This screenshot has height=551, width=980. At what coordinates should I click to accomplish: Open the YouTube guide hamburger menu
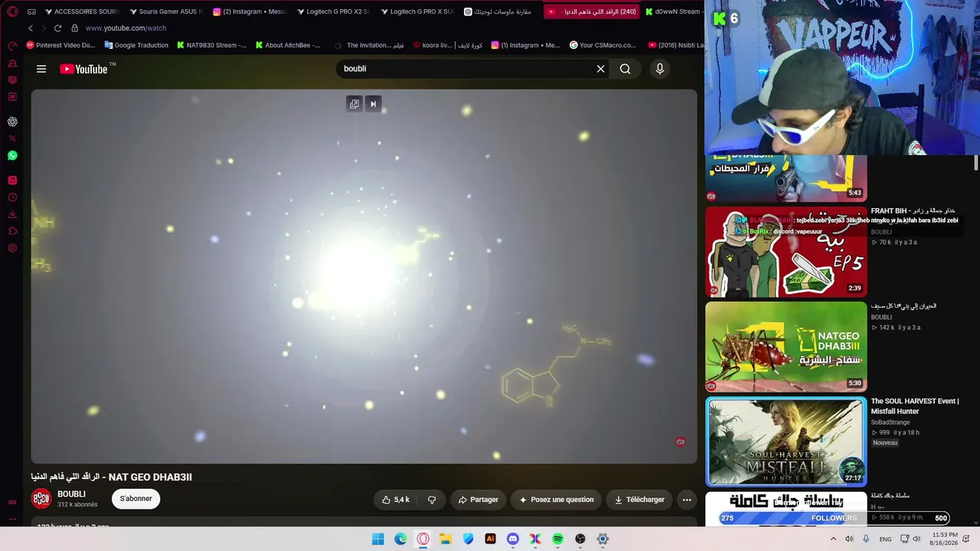point(41,69)
